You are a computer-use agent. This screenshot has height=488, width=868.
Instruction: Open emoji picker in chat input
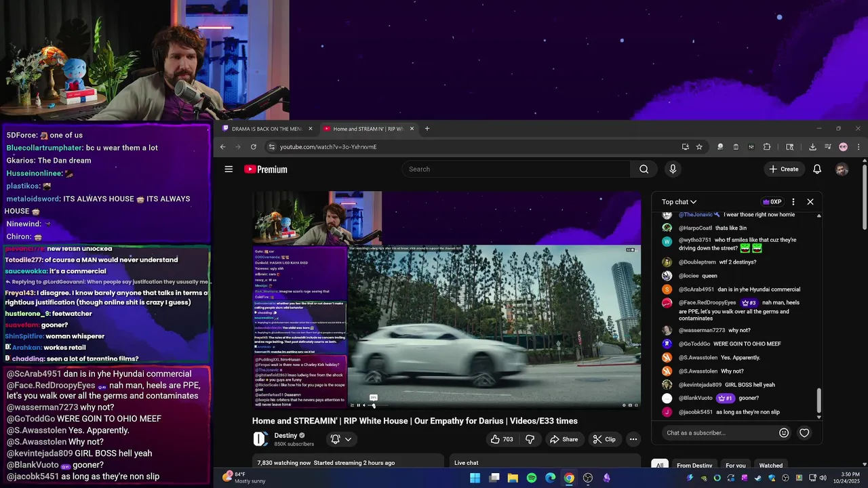click(x=784, y=433)
